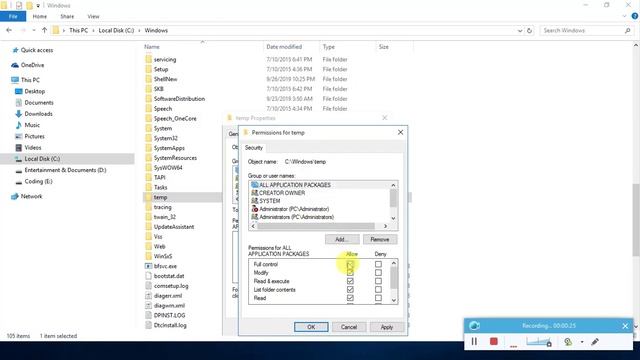
Task: Click Local Disk (C:) in address breadcrumb
Action: pyautogui.click(x=116, y=31)
